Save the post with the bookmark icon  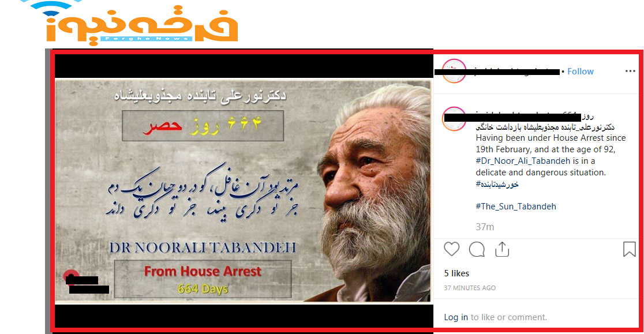pos(629,249)
